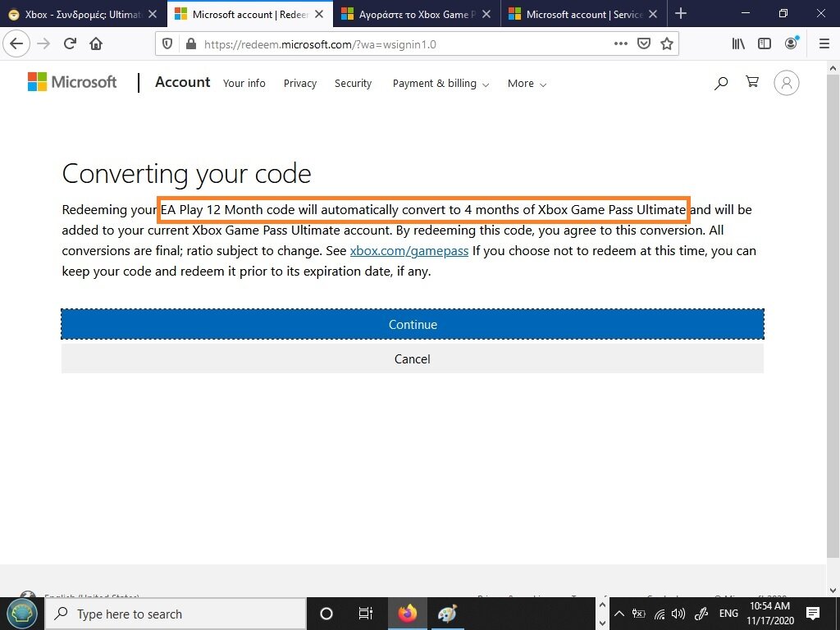Follow the xbox.com/gamepass link
The width and height of the screenshot is (840, 630).
tap(409, 251)
